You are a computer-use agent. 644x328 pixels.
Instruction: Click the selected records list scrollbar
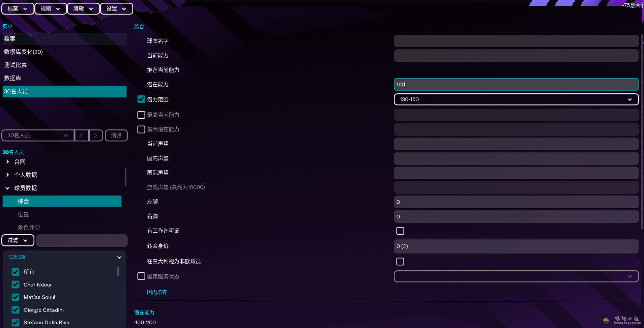click(x=118, y=271)
